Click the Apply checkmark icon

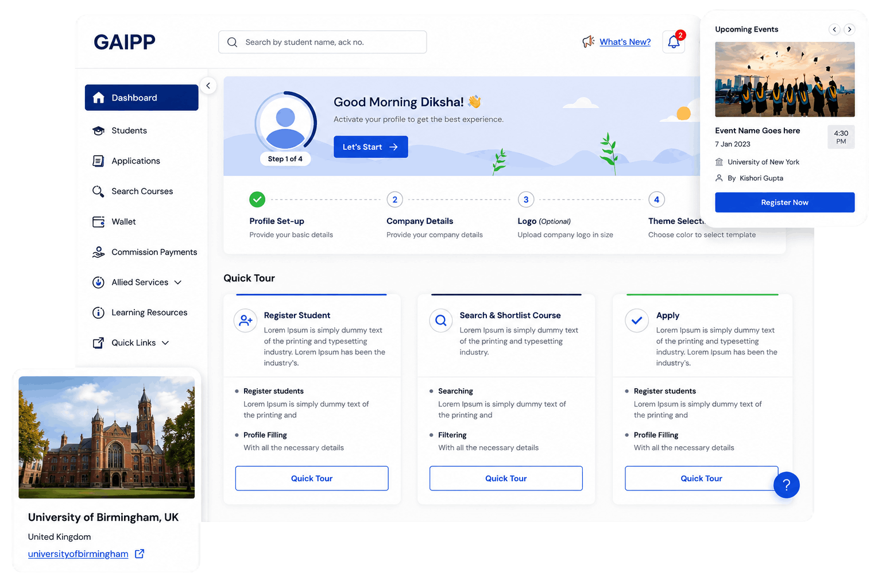pyautogui.click(x=637, y=320)
